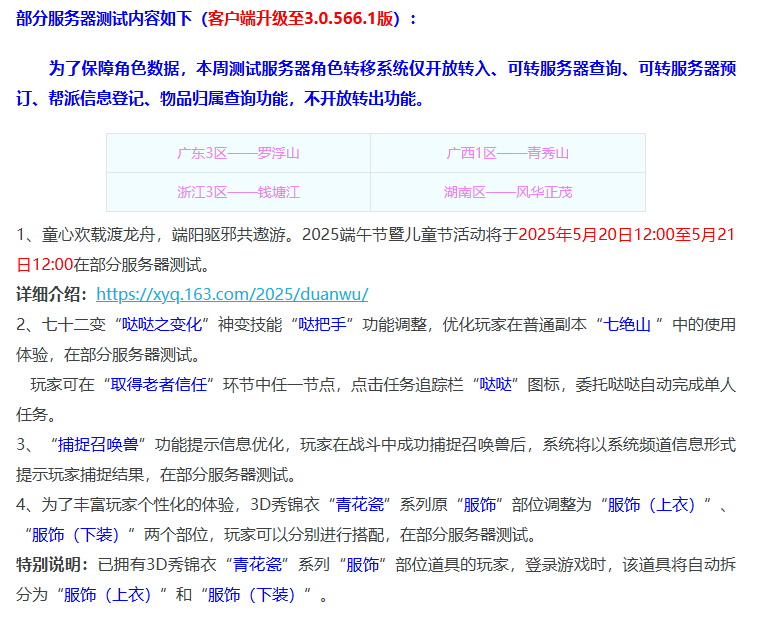Click blue bold text 为了保障角色数据
Screen dimensions: 762x624
coord(114,69)
